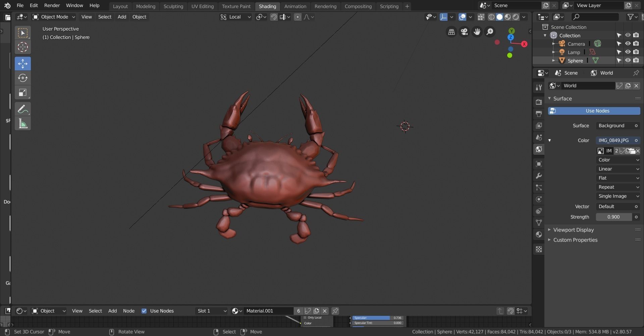Image resolution: width=644 pixels, height=336 pixels.
Task: Switch to the Compositing workspace tab
Action: tap(358, 6)
